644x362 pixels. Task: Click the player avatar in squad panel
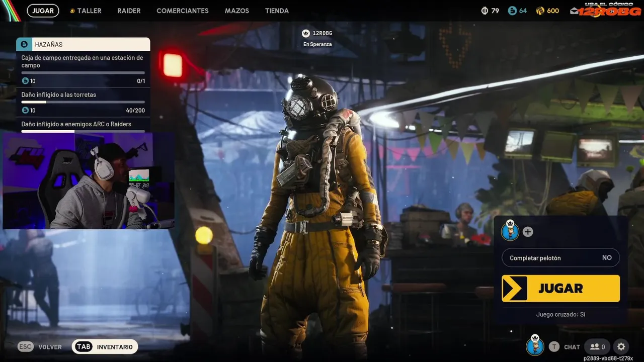pos(510,231)
